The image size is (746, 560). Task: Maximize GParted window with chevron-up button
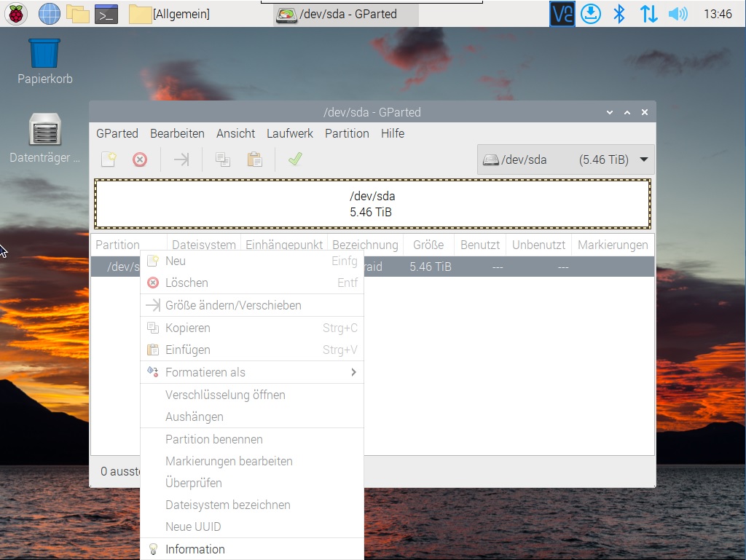pos(627,113)
